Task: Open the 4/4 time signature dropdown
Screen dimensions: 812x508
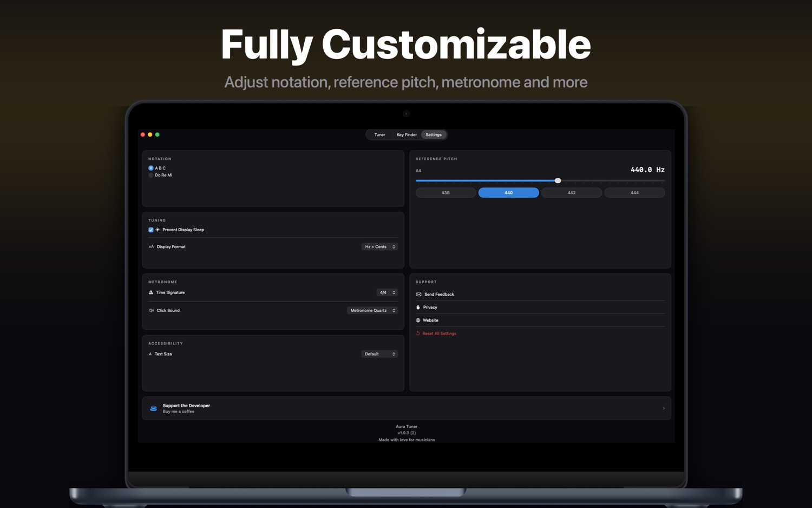Action: [387, 292]
